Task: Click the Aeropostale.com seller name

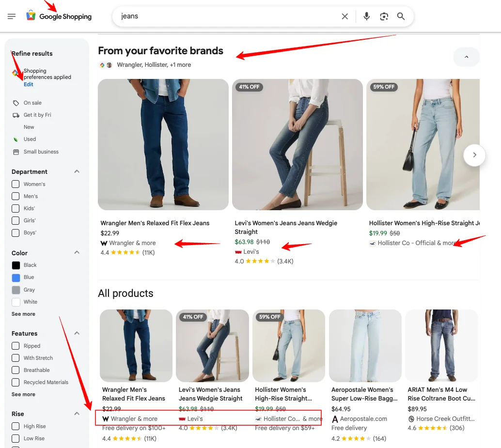Action: [363, 419]
